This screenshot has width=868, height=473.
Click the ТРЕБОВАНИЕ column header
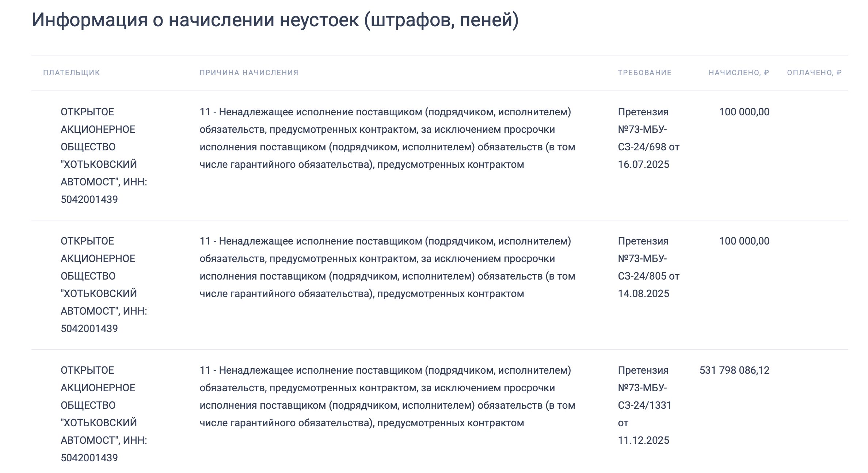(x=644, y=73)
